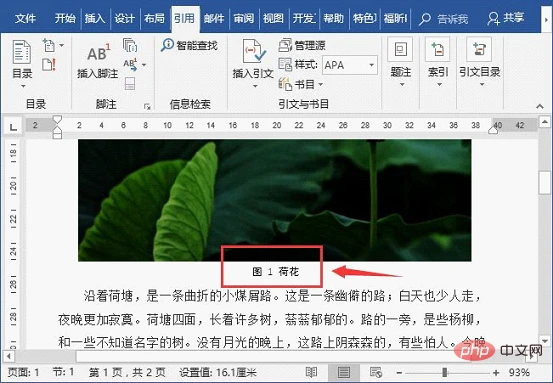This screenshot has height=383, width=553.
Task: Click Insert Citation (插入引文) icon
Action: pos(254,51)
